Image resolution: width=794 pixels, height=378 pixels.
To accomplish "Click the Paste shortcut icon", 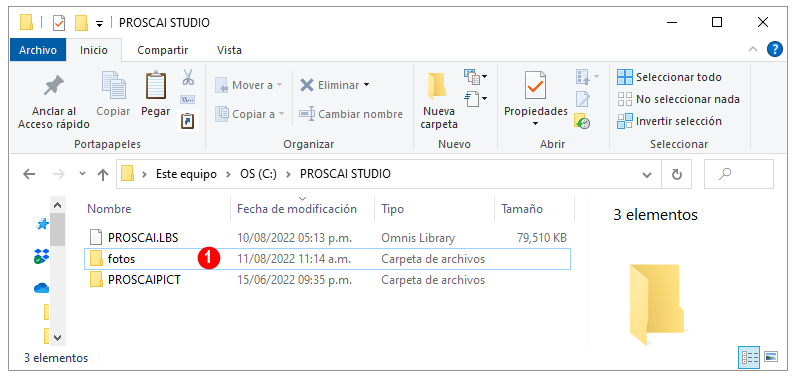I will 188,121.
